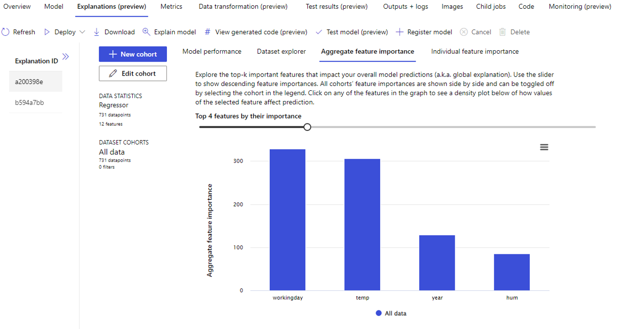This screenshot has width=644, height=329.
Task: Click the hum axis label
Action: [x=512, y=298]
